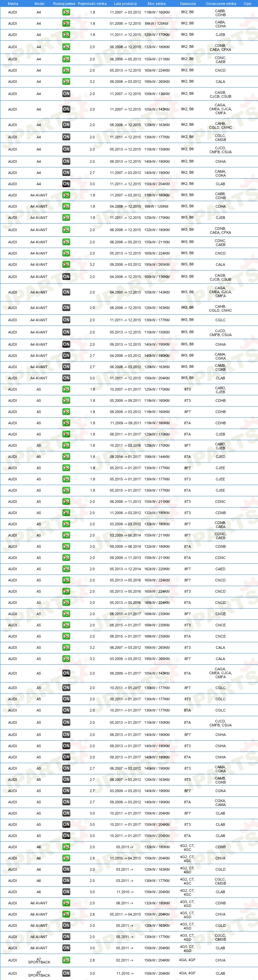This screenshot has width=258, height=980.
Task: Click 88kW / 120KM in A4 AVANT row
Action: click(156, 207)
